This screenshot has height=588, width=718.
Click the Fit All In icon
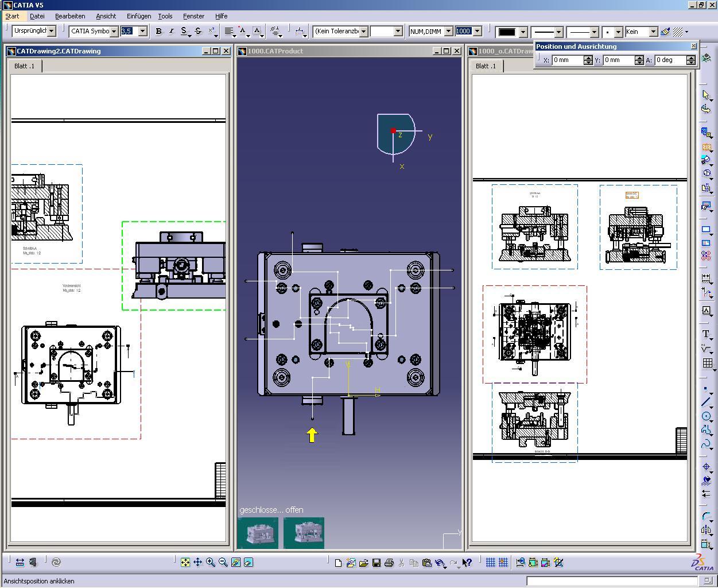pos(185,563)
